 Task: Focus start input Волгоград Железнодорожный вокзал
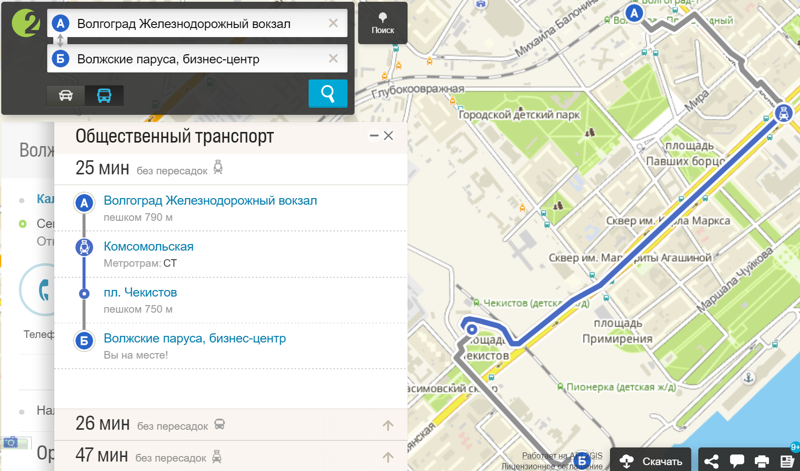tap(197, 23)
